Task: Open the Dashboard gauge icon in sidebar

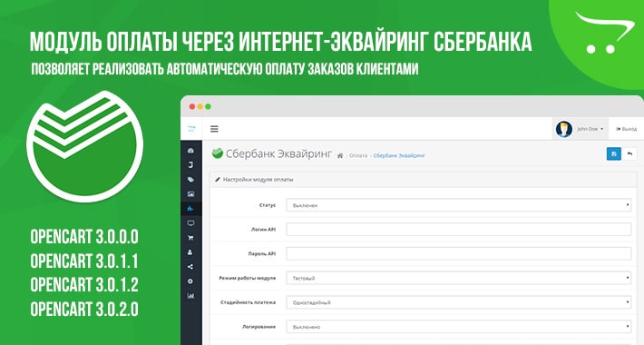Action: click(190, 151)
